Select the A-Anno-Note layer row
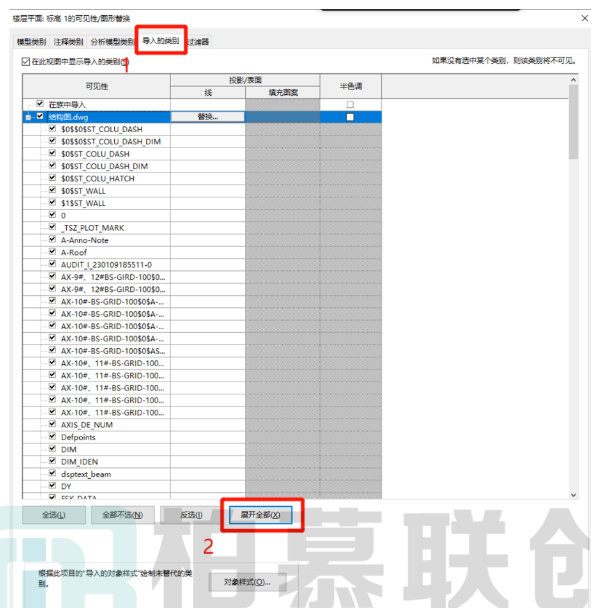The image size is (591, 608). [85, 240]
